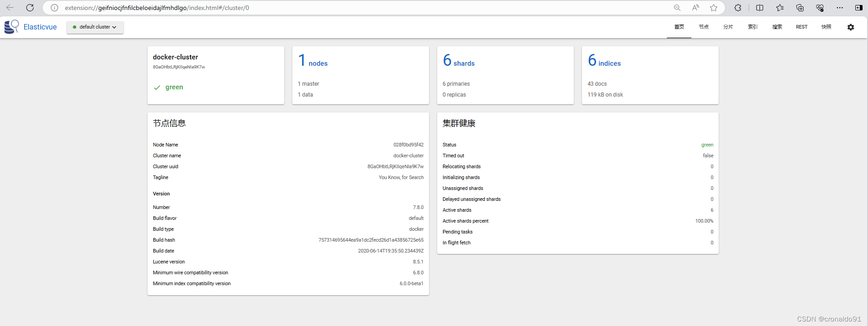This screenshot has width=868, height=326.
Task: Click the Lucene version value 8.5.1
Action: (x=418, y=262)
